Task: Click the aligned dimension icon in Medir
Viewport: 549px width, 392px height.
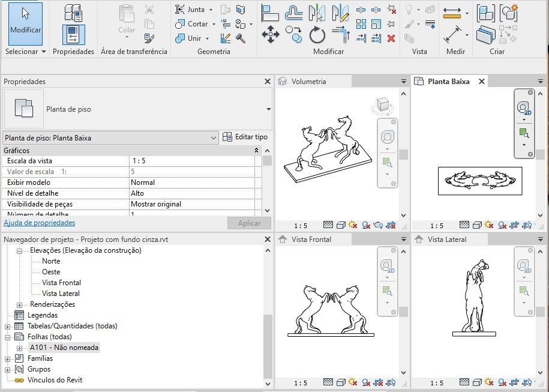Action: pos(452,35)
